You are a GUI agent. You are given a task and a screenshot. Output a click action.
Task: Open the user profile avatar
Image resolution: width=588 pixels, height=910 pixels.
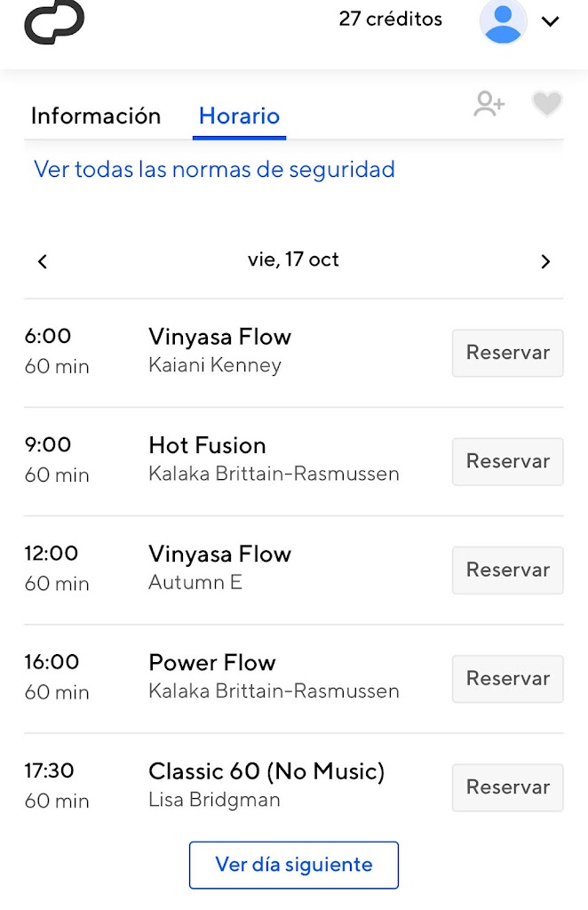(503, 21)
